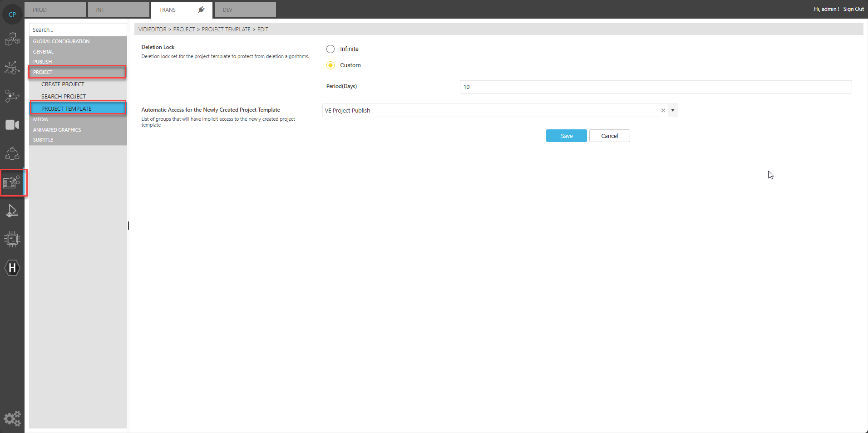Open the stacked cubes sidebar icon

(x=12, y=39)
